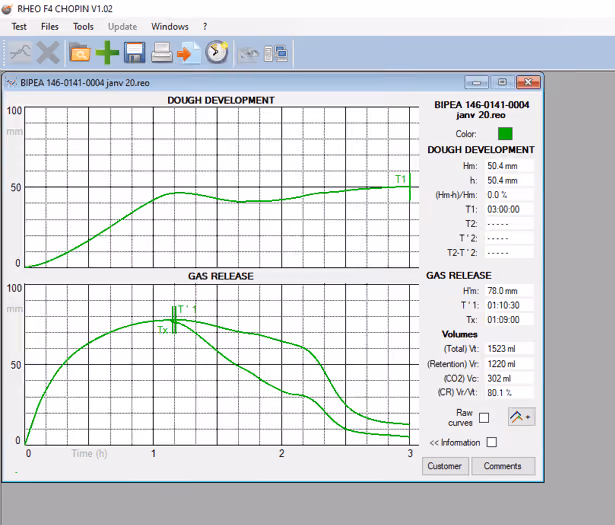The image size is (615, 525).
Task: Click the BIPEA 146-0141-0004 window title text
Action: click(85, 83)
